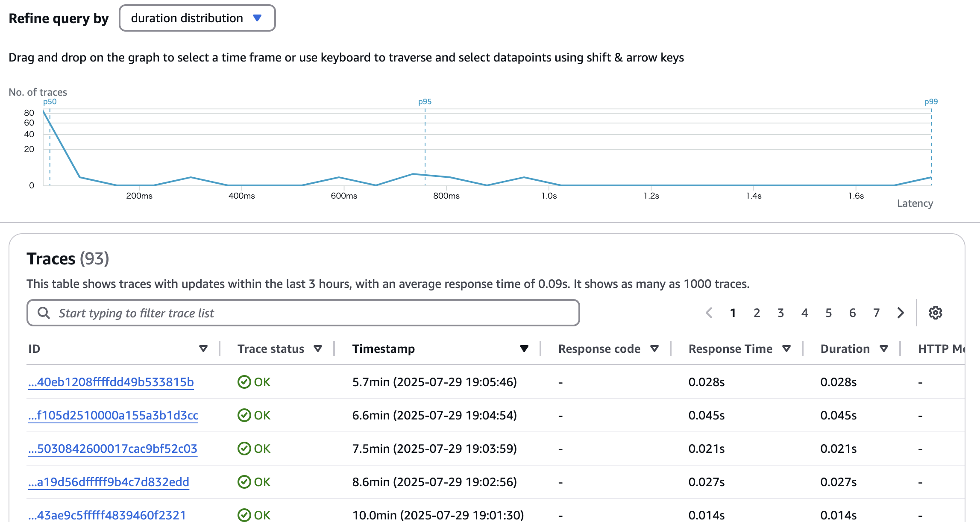
Task: Go to page 2 of traces
Action: click(757, 313)
